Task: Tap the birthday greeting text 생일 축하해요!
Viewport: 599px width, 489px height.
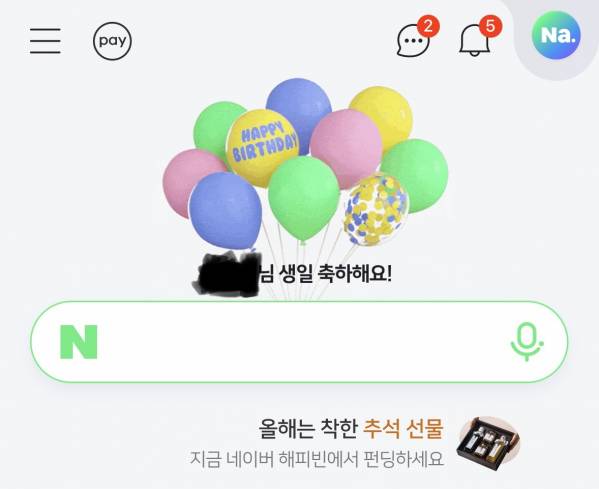Action: 335,274
